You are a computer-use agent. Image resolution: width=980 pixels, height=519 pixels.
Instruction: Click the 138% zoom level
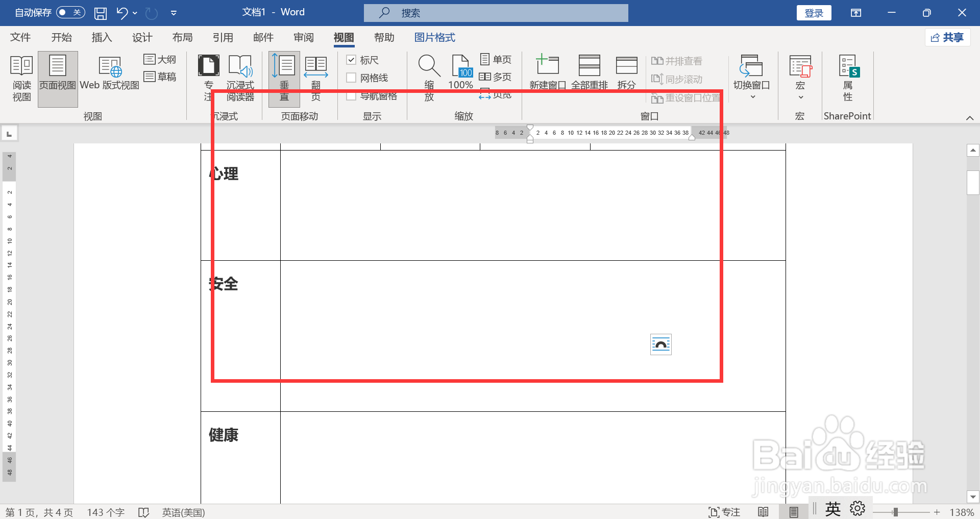coord(962,512)
